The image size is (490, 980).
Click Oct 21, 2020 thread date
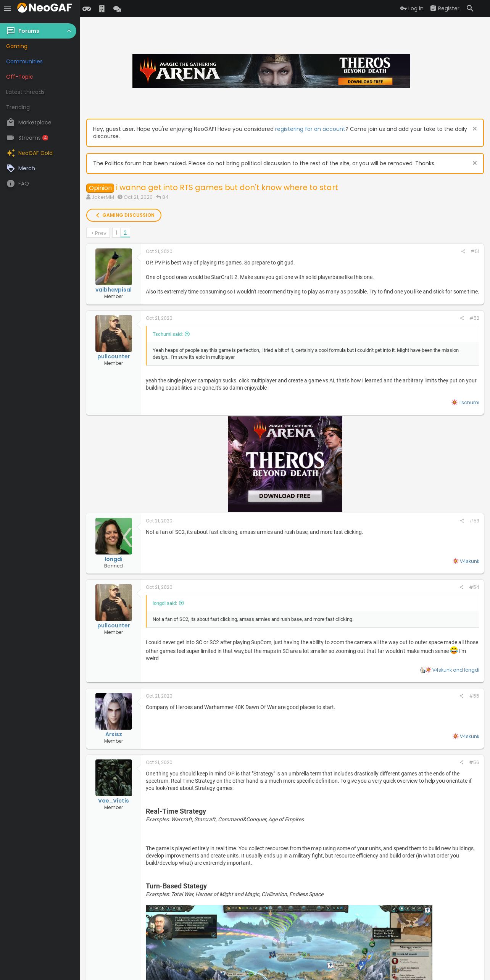coord(138,197)
